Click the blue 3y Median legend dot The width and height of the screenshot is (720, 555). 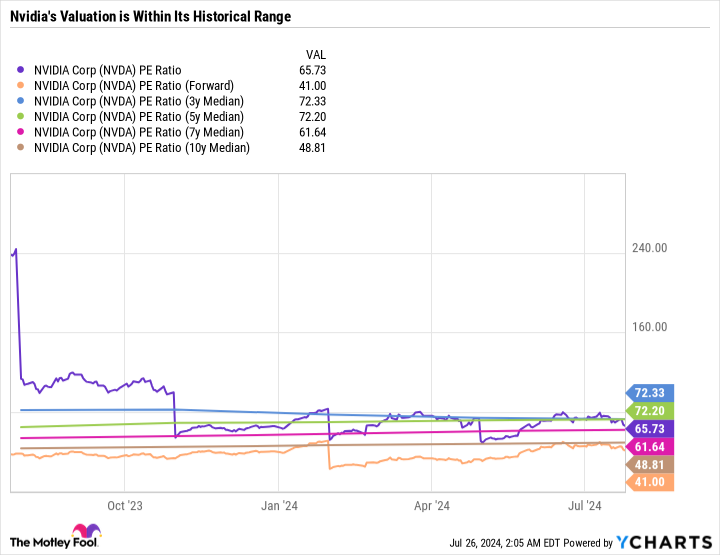[20, 101]
